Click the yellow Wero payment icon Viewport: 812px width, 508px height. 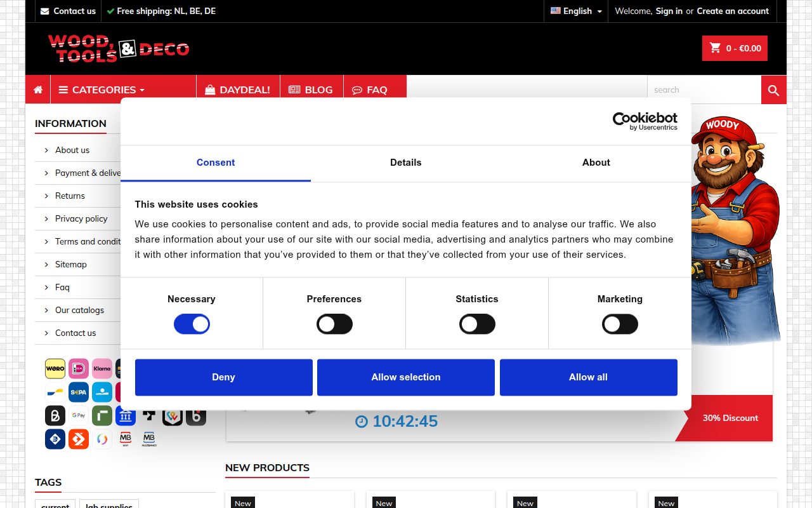55,369
